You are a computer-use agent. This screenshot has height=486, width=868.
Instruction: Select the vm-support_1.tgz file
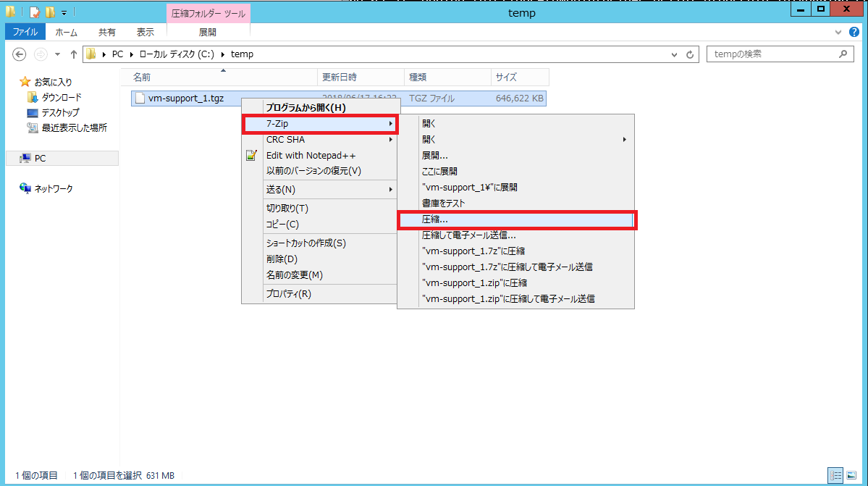185,99
